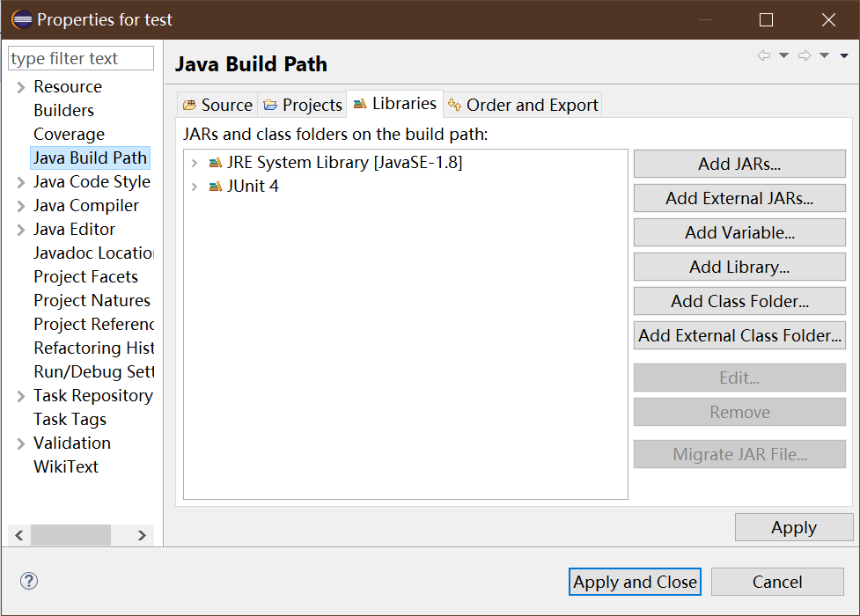
Task: Click the Migrate JAR File... button
Action: click(x=739, y=454)
